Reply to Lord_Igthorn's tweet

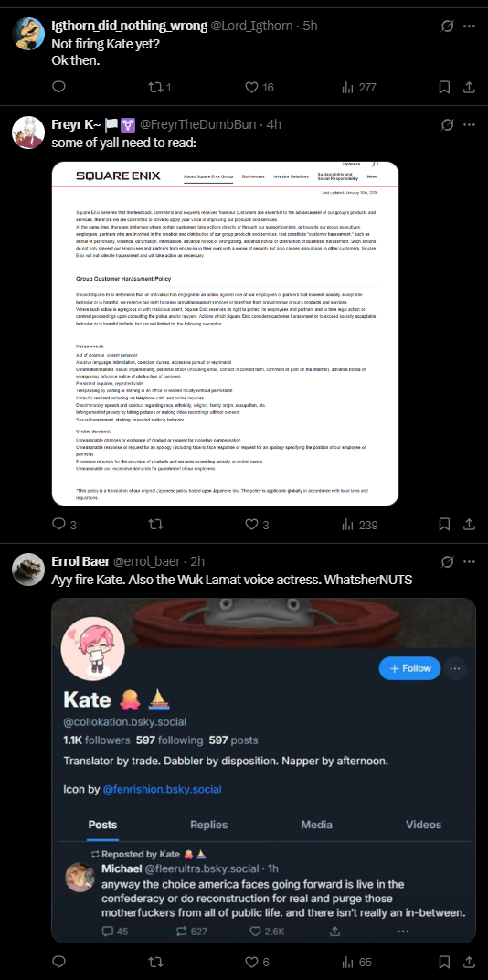(58, 88)
